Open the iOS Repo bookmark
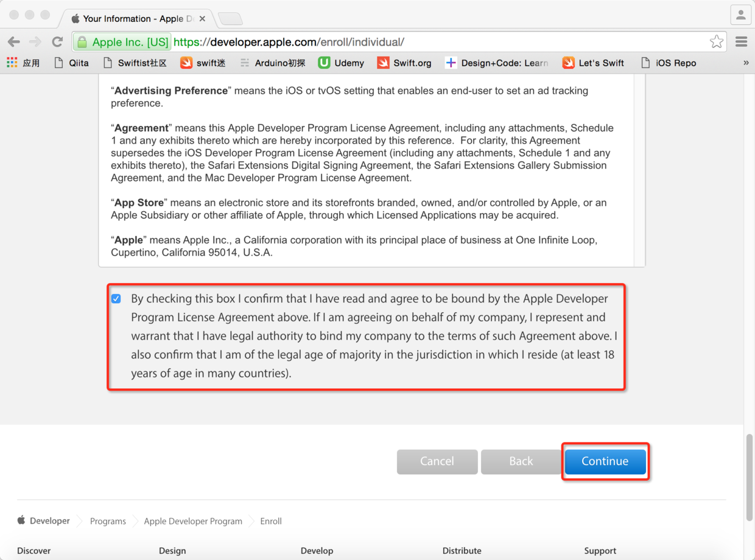The width and height of the screenshot is (755, 560). pyautogui.click(x=669, y=63)
